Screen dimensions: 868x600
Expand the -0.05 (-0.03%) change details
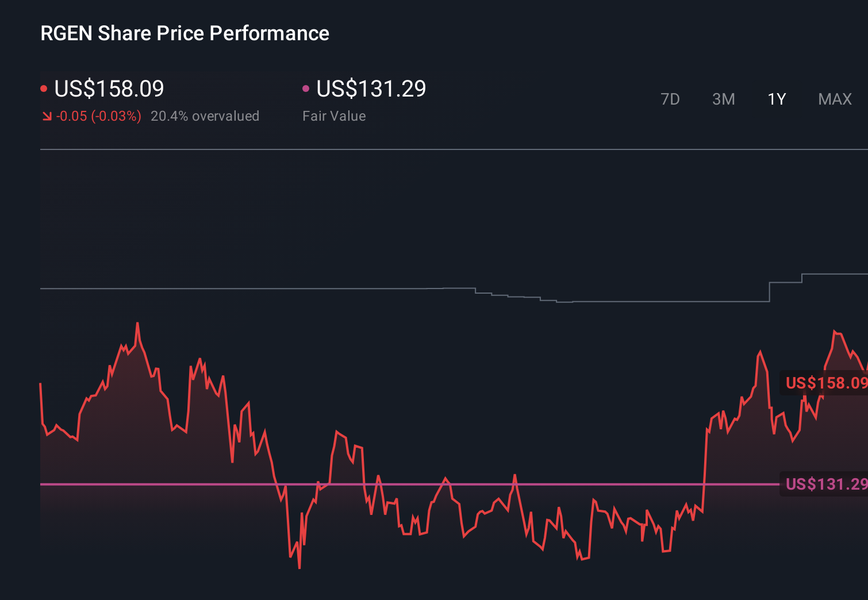(98, 116)
